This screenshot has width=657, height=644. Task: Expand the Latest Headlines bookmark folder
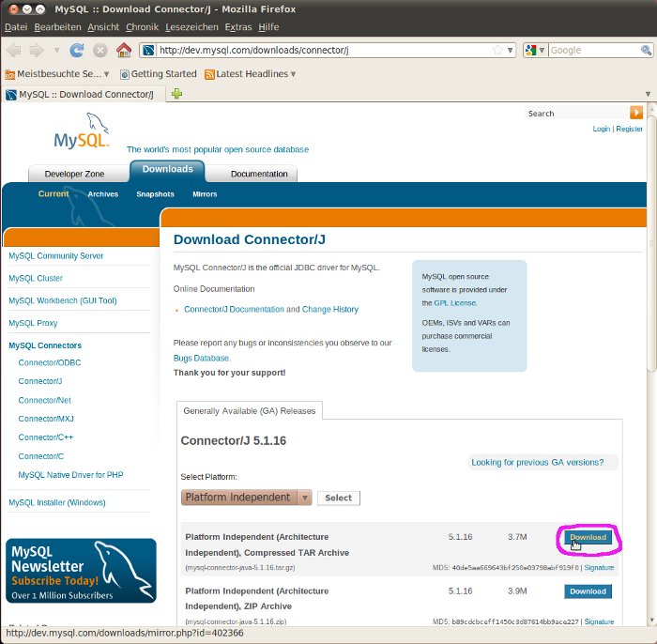(250, 73)
